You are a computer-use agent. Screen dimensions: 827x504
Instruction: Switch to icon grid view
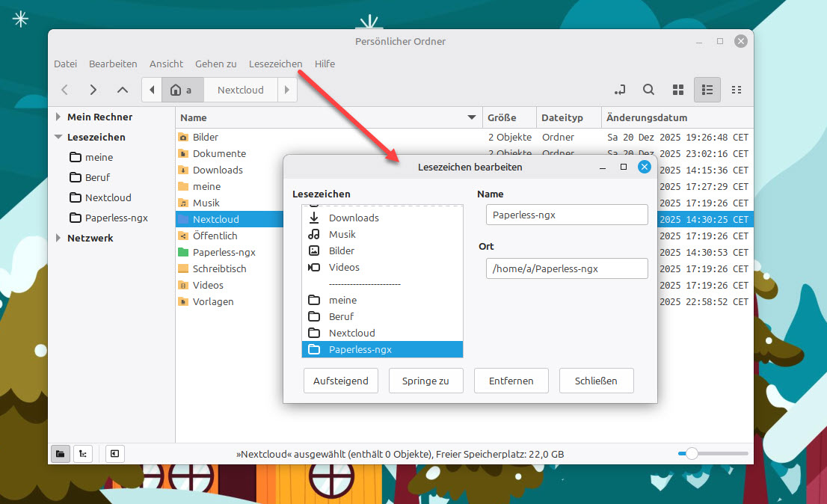[x=678, y=90]
